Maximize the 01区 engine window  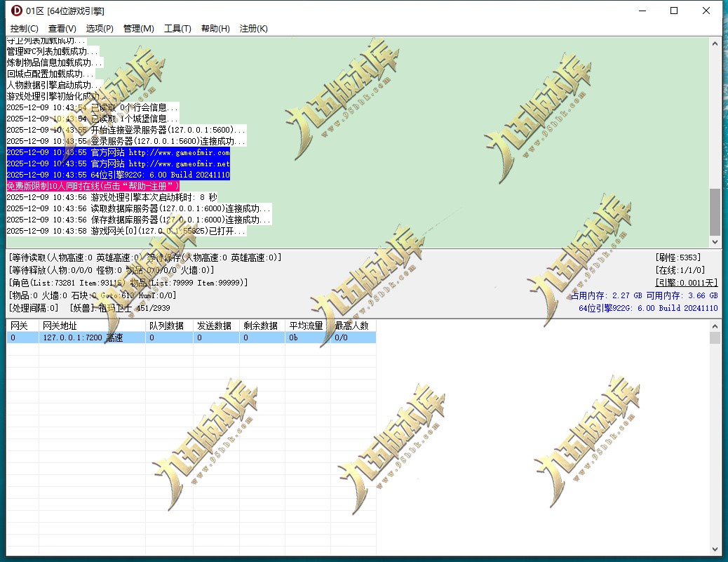pyautogui.click(x=674, y=11)
